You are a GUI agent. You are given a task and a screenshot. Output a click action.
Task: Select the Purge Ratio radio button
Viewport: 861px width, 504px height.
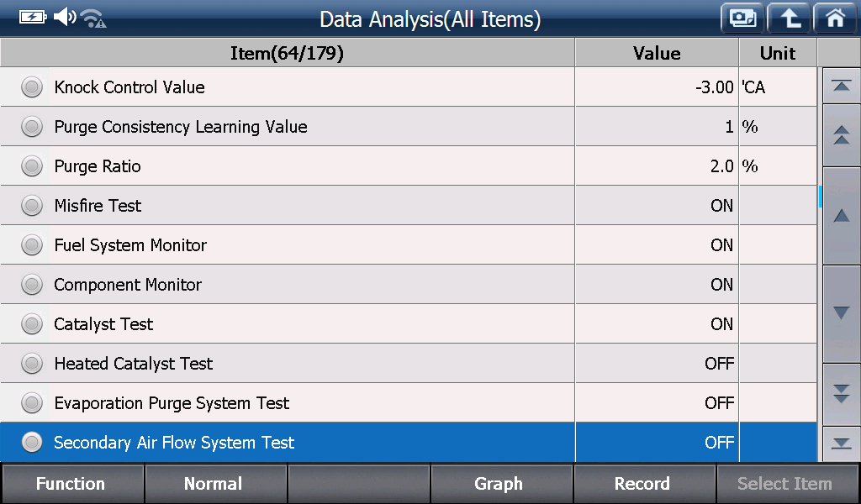(x=32, y=166)
